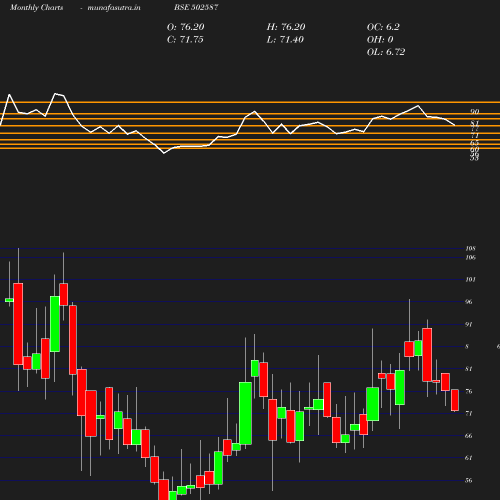Click the 76 price axis label
Viewport: 500px width, 500px height.
[x=469, y=391]
